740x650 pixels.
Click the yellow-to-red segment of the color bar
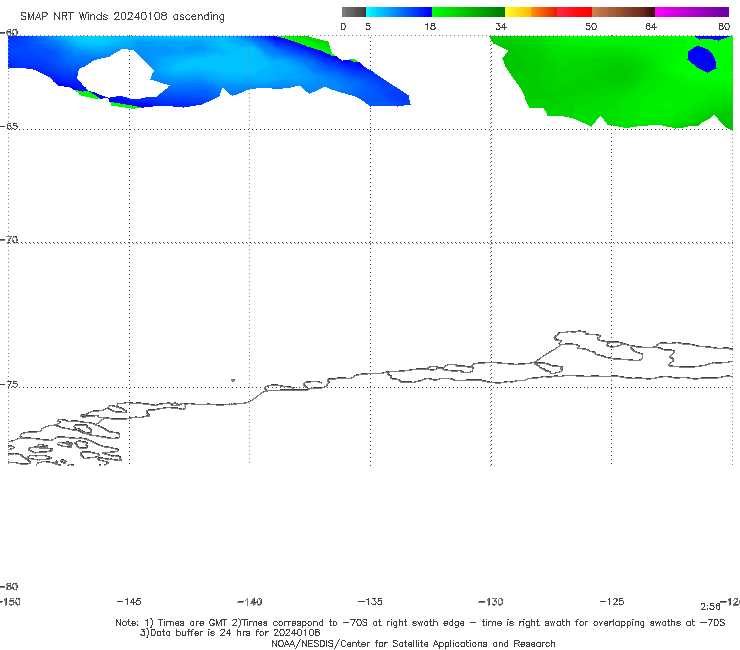coord(548,12)
